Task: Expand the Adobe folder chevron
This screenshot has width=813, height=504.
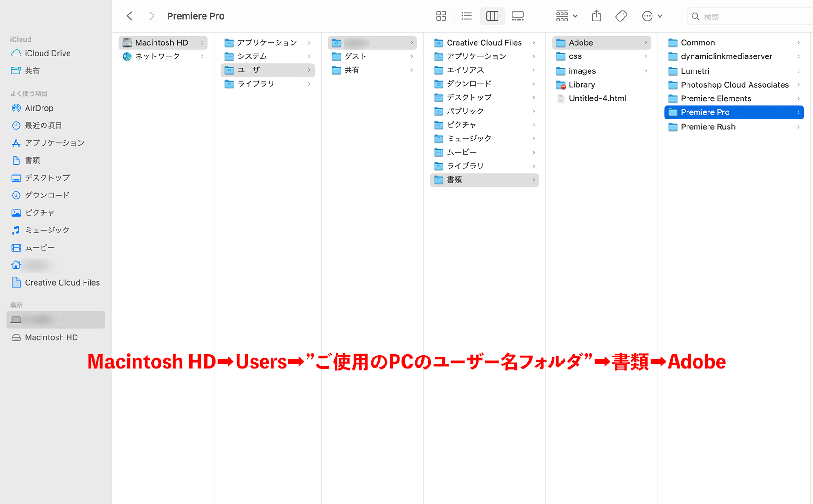Action: point(646,42)
